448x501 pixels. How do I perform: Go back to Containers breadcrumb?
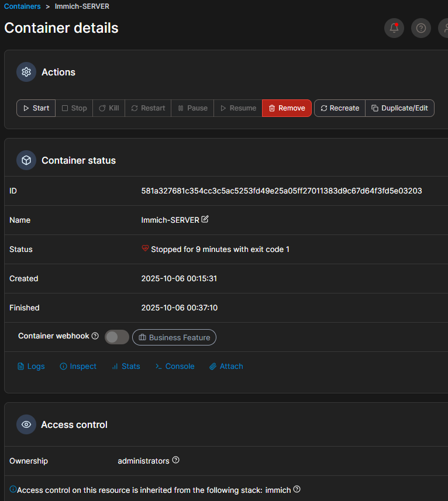pyautogui.click(x=22, y=6)
